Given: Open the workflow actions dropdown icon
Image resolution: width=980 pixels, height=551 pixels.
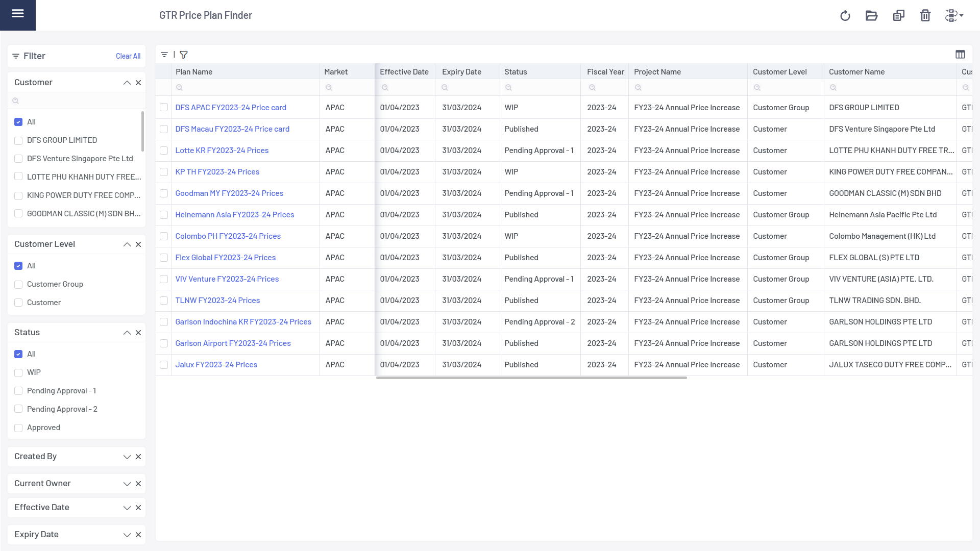Looking at the screenshot, I should (x=953, y=16).
